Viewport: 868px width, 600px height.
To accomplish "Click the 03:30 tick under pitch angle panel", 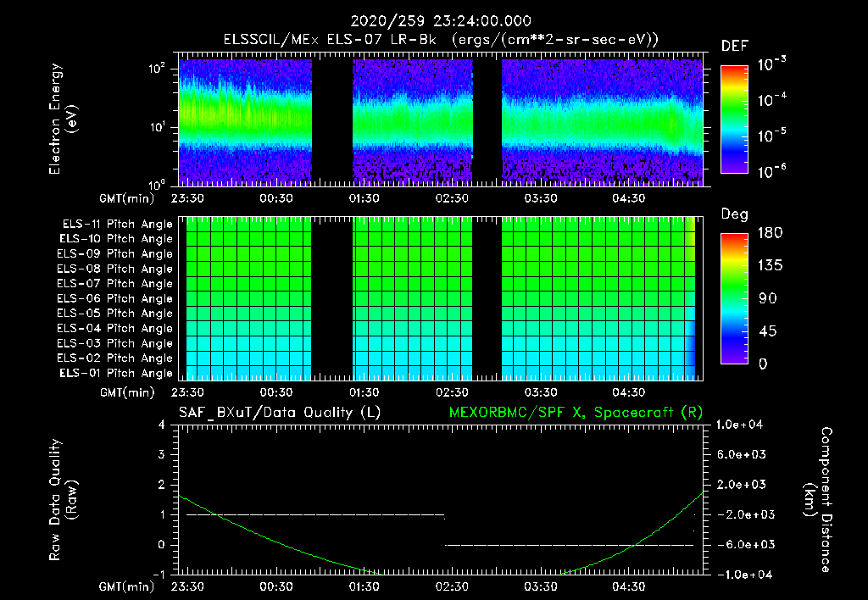I will click(541, 392).
